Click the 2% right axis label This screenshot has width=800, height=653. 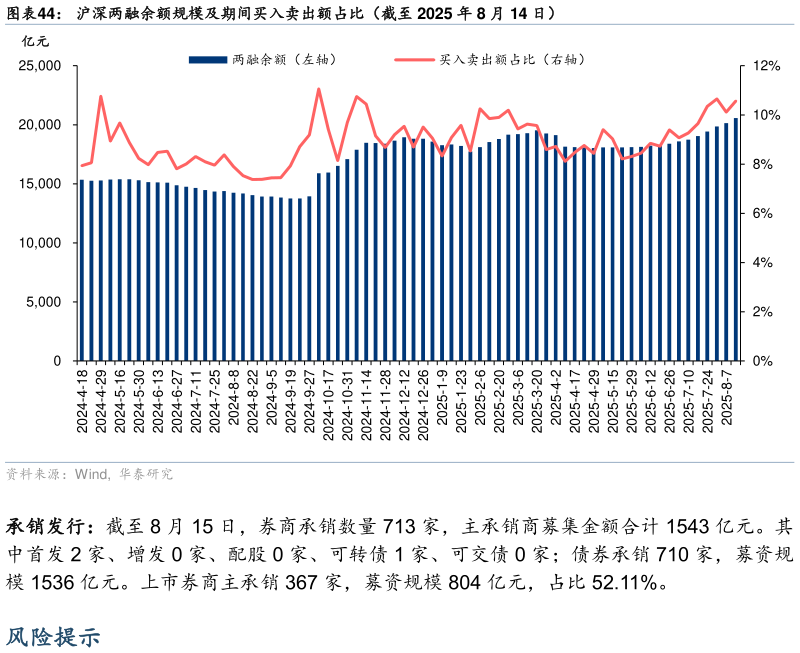pyautogui.click(x=762, y=312)
